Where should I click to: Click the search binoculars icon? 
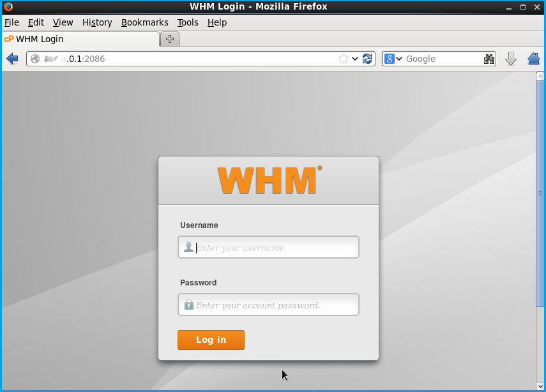coord(489,59)
